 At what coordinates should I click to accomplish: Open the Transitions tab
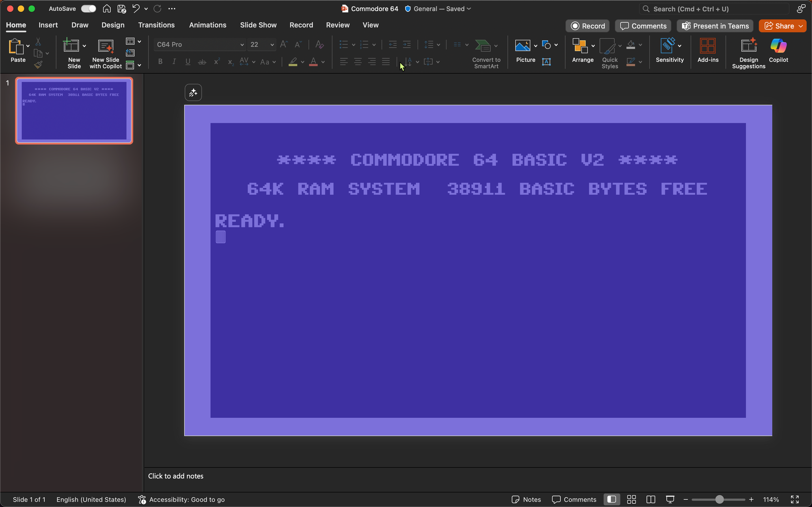156,25
